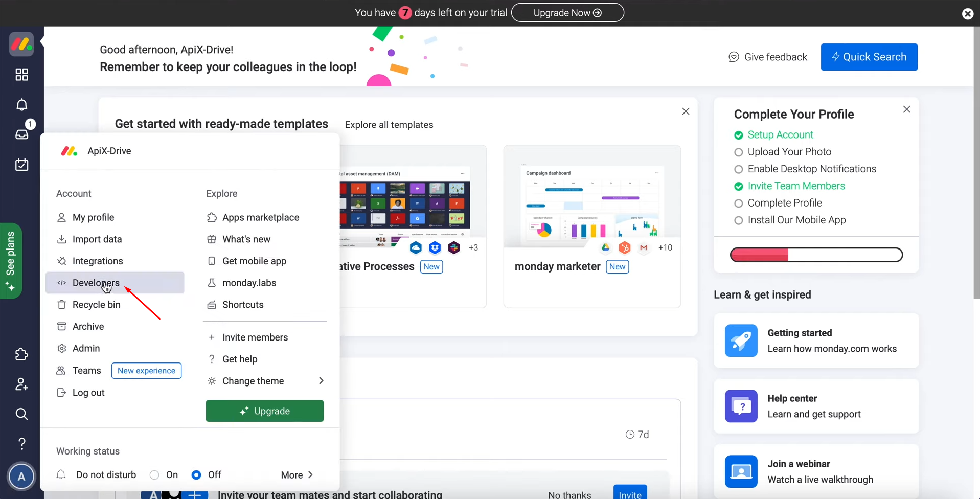The height and width of the screenshot is (499, 980).
Task: Open the inbox icon with badge
Action: pyautogui.click(x=22, y=134)
